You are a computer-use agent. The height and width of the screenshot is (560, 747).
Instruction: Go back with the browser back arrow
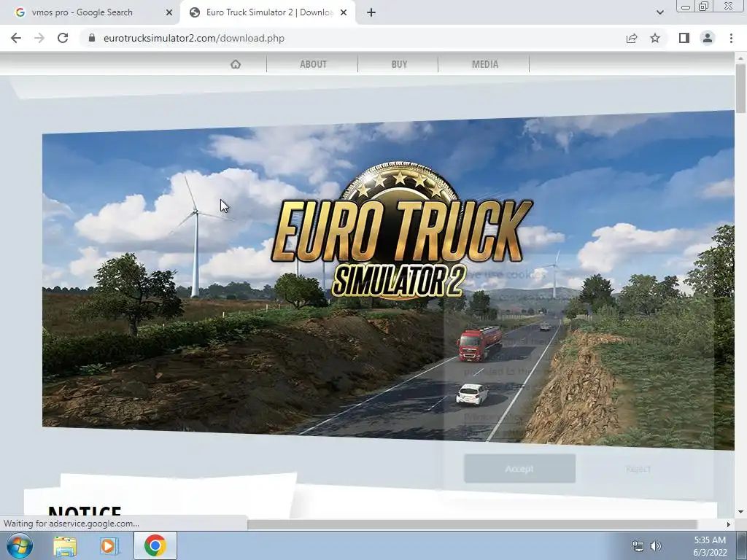pyautogui.click(x=16, y=38)
